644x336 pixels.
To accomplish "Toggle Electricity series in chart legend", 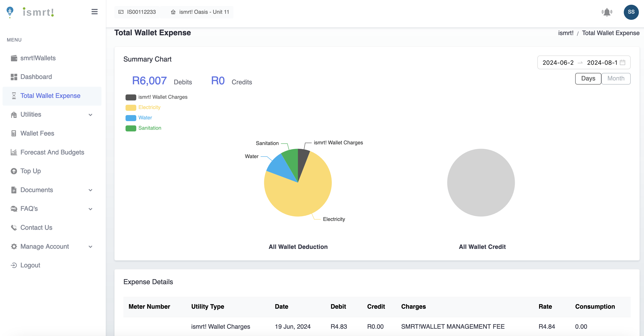I will tap(149, 107).
